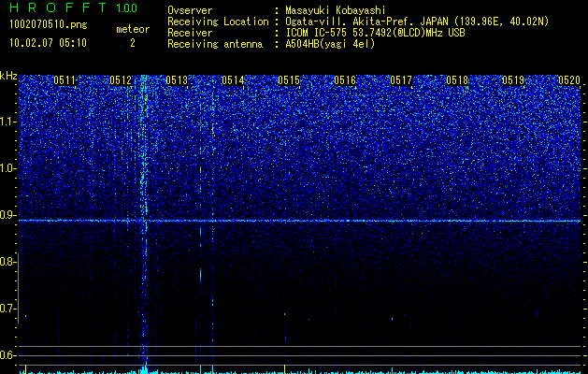Click the horizontal carrier line below 0.9 kHz

click(300, 221)
